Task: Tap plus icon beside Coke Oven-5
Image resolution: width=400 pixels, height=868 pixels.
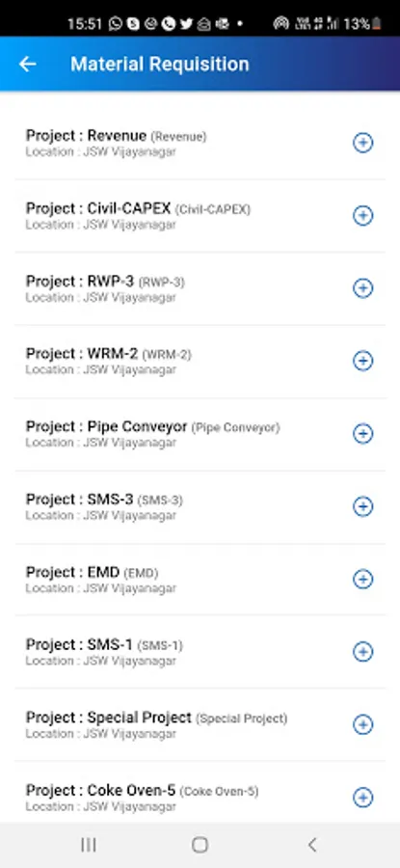Action: pyautogui.click(x=363, y=798)
